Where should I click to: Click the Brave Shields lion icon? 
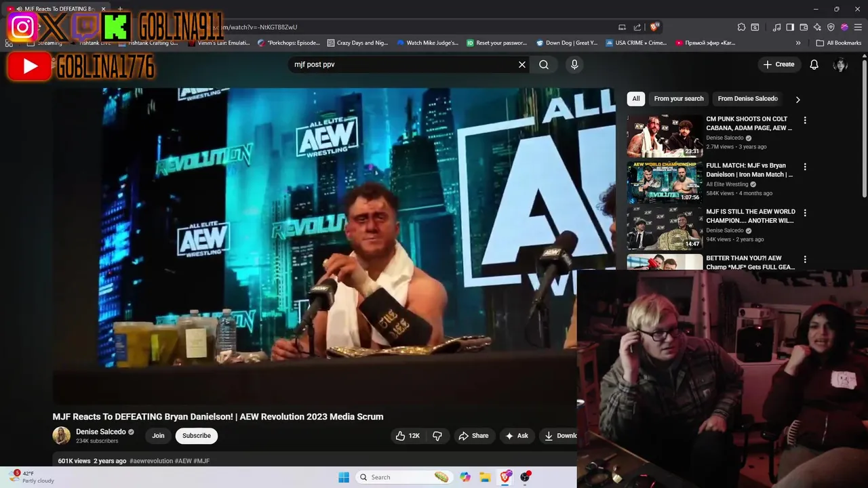[654, 27]
